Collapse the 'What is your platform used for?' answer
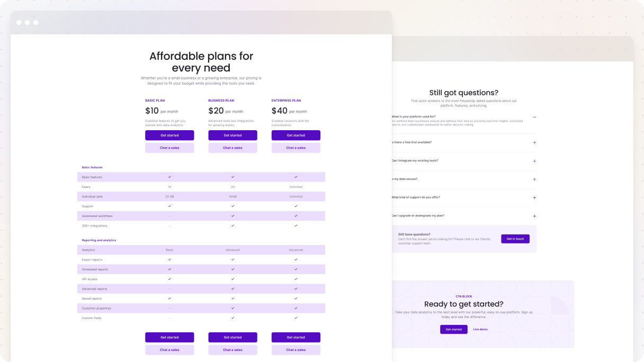Viewport: 644px width, 362px height. click(534, 116)
